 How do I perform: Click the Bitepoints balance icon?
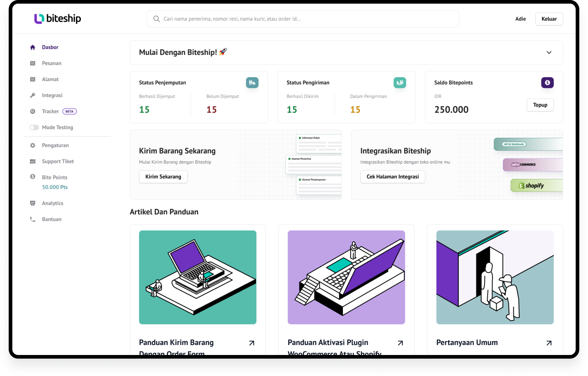[548, 83]
